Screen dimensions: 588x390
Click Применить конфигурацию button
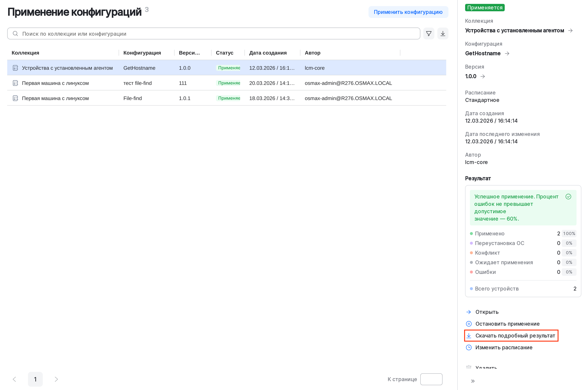click(408, 12)
